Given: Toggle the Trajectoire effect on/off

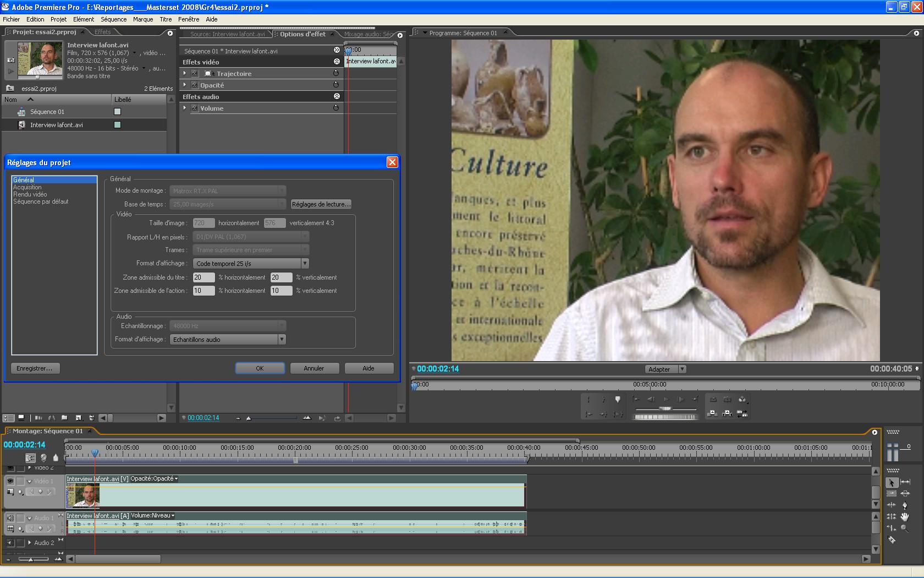Looking at the screenshot, I should click(194, 73).
